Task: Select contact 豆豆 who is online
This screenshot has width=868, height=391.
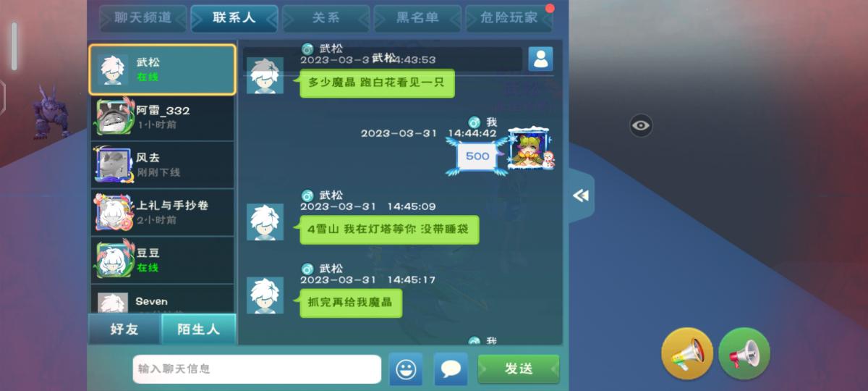Action: (162, 260)
